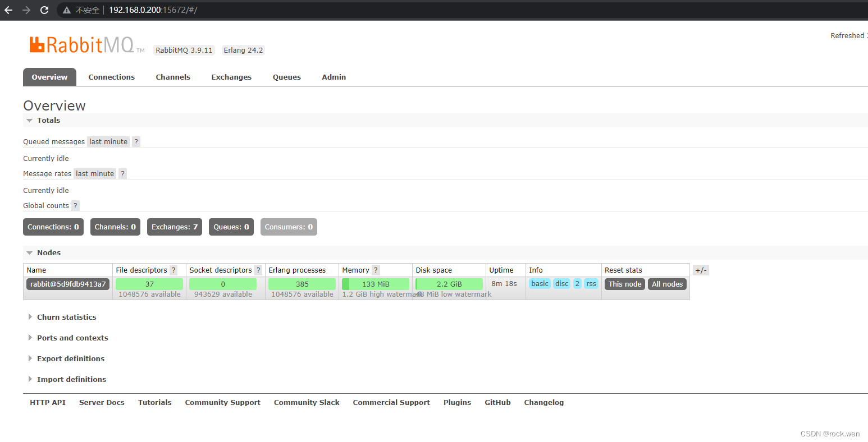Click the browser address bar URL
The image size is (868, 442).
(153, 10)
